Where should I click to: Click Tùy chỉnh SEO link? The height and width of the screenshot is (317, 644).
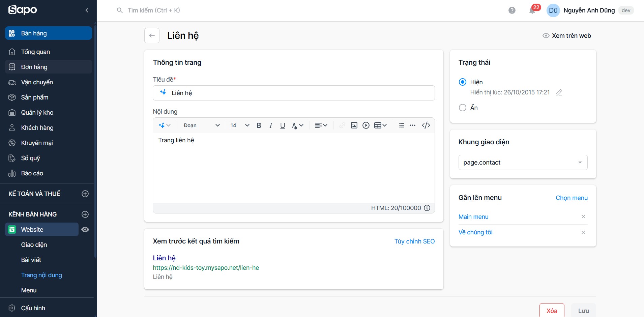pyautogui.click(x=414, y=241)
